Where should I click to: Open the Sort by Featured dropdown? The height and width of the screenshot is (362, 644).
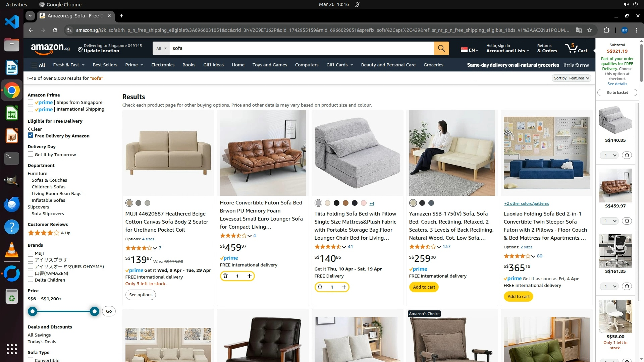[572, 78]
